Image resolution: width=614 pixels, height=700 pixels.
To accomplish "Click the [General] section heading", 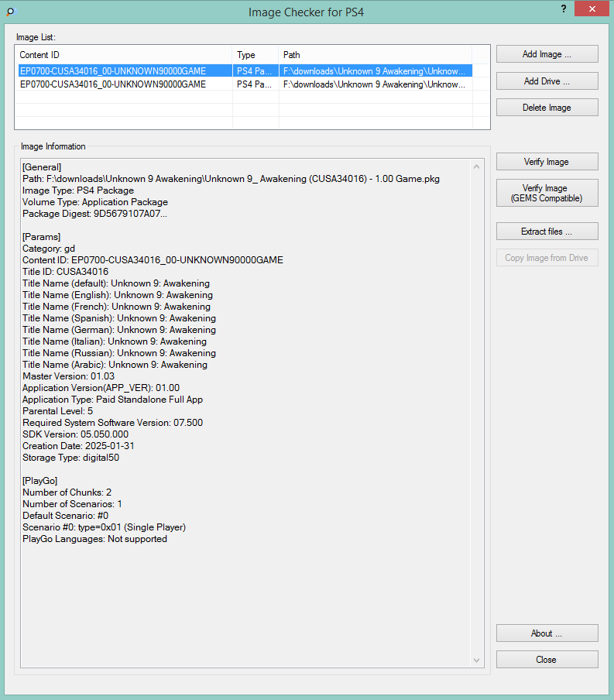I will click(42, 167).
